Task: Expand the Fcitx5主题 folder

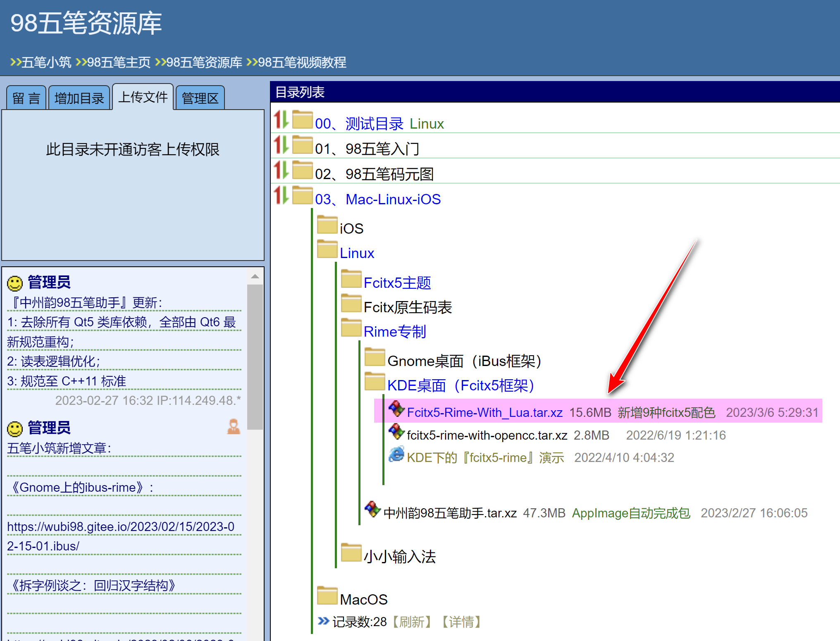Action: coord(397,283)
